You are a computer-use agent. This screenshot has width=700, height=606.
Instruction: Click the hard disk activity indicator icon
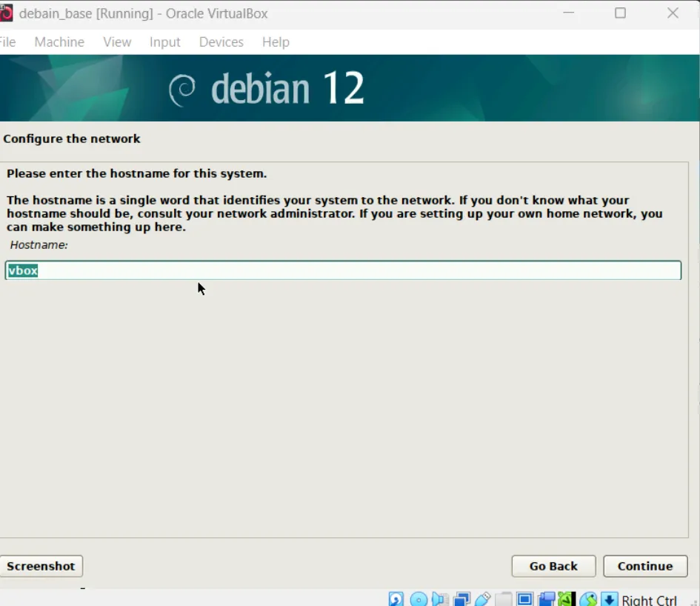[x=396, y=599]
